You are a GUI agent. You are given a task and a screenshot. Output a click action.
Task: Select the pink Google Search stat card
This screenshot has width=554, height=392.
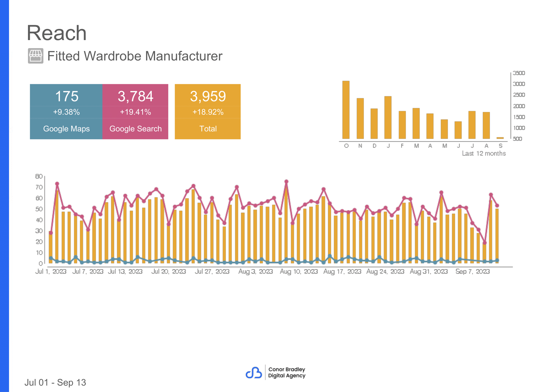135,111
